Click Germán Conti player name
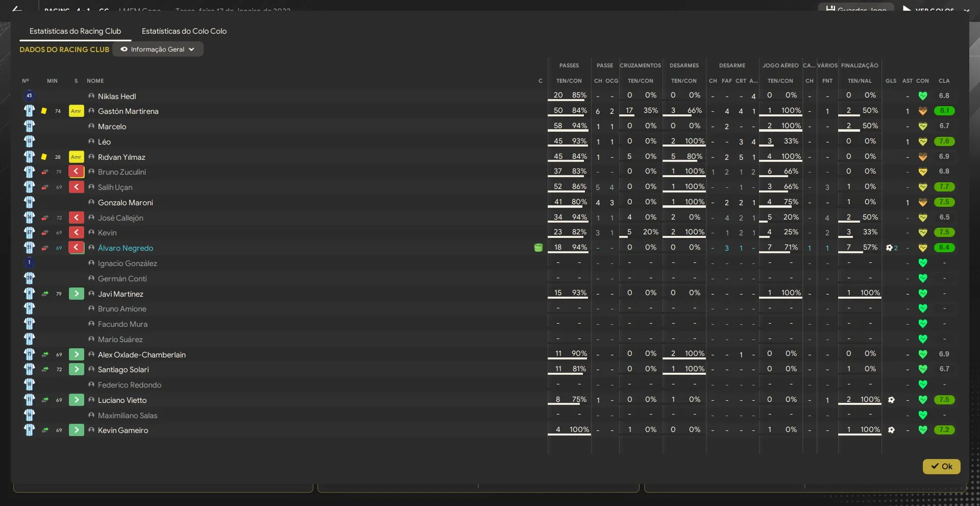The width and height of the screenshot is (980, 506). (122, 278)
